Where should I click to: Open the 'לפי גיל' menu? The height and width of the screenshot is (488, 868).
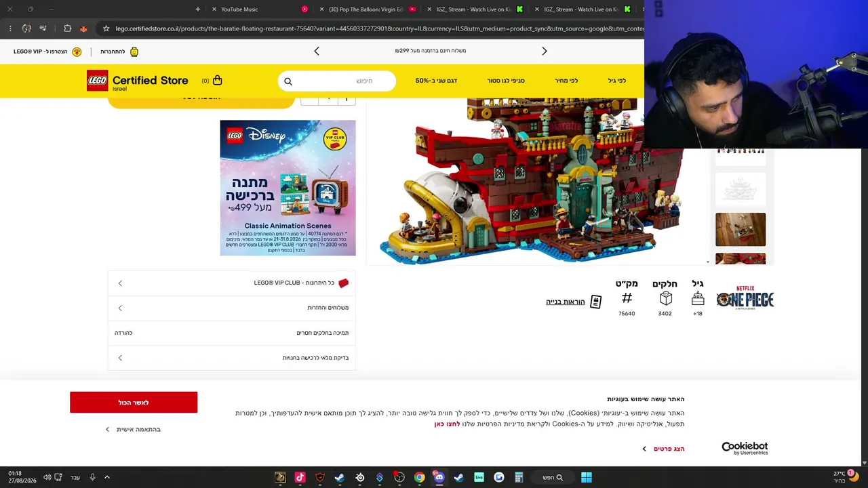pos(616,81)
